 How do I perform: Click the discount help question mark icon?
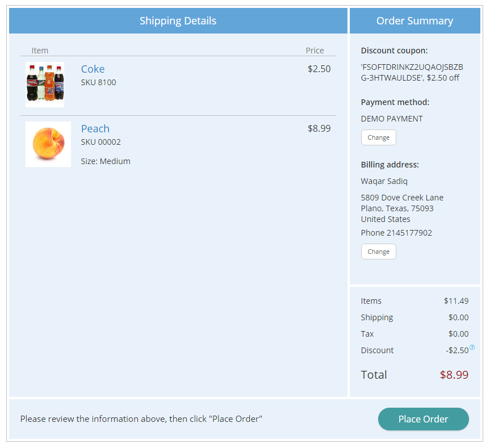pyautogui.click(x=472, y=347)
